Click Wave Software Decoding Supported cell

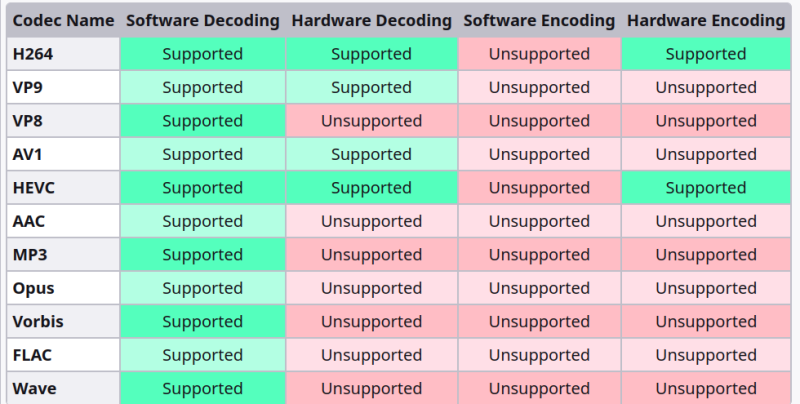point(202,388)
